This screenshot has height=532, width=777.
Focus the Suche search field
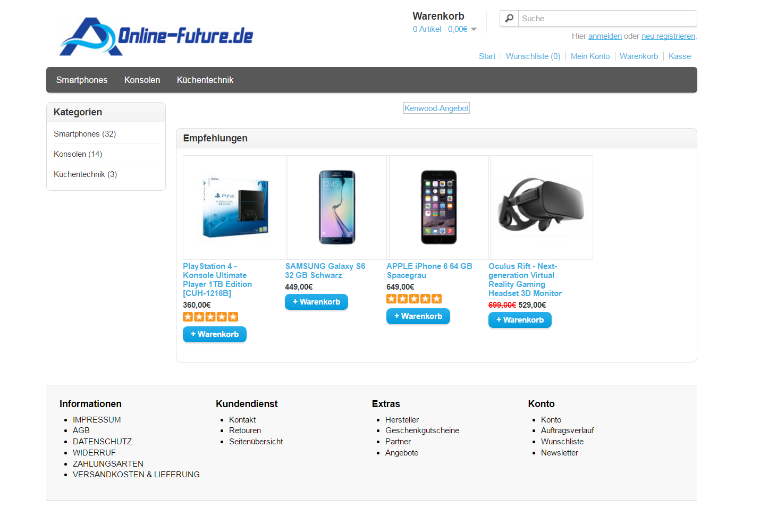click(607, 19)
